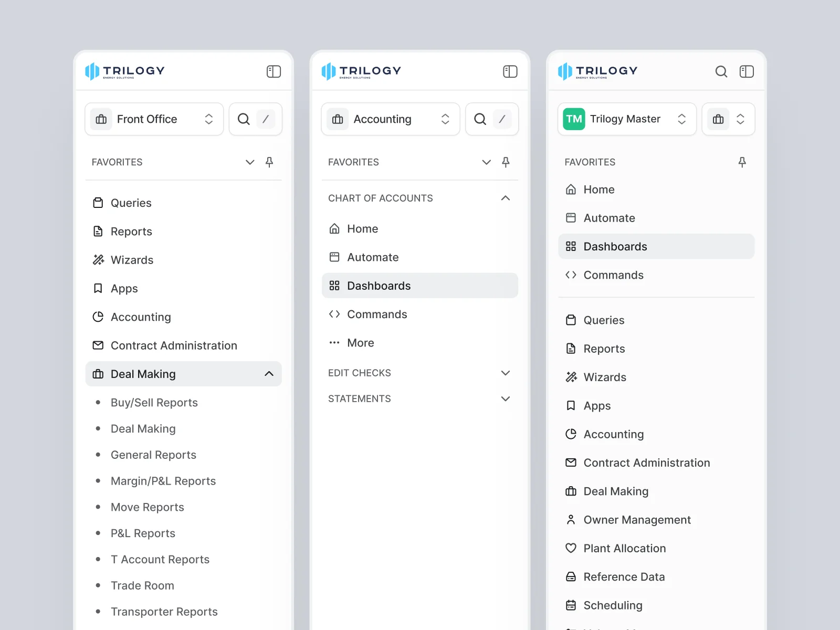Toggle sidebar collapse icon in Trilogy Master panel

(x=747, y=71)
